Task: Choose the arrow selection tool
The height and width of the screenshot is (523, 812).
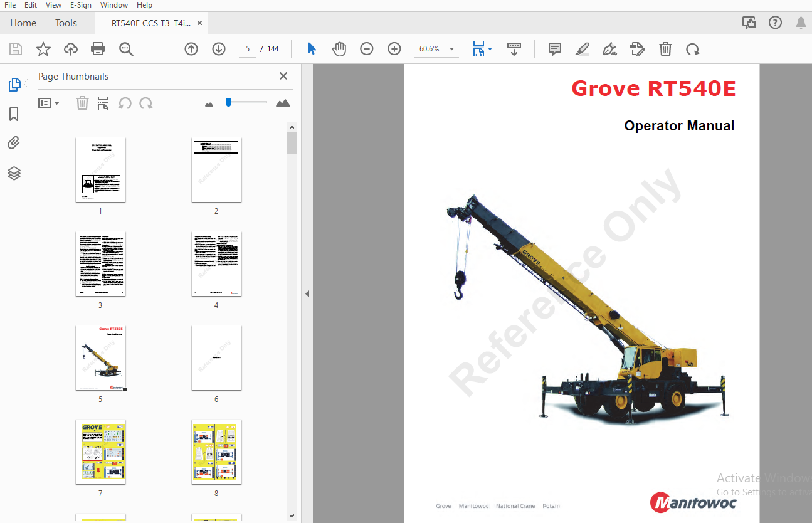Action: click(x=312, y=49)
